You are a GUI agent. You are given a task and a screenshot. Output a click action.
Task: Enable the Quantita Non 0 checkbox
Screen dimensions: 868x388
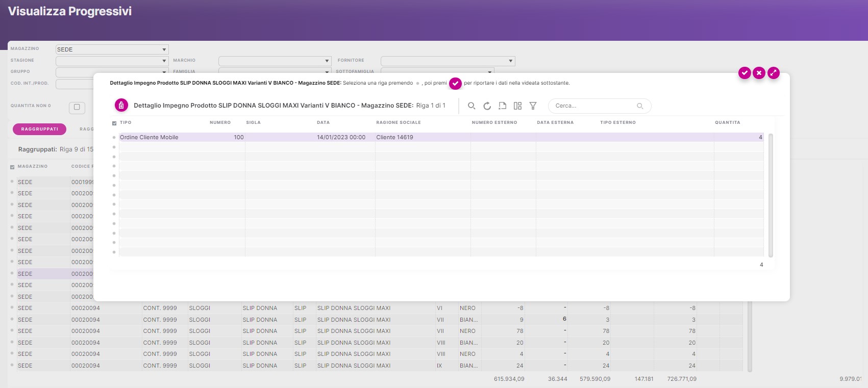pyautogui.click(x=77, y=107)
